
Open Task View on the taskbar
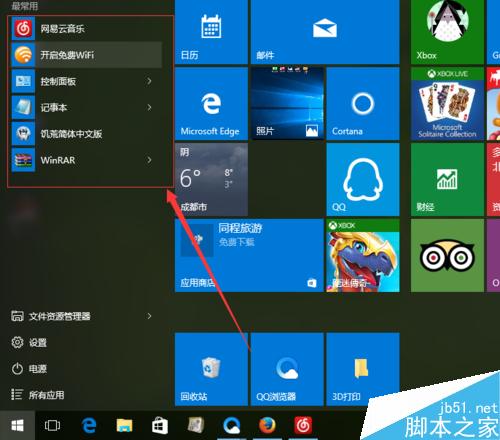pyautogui.click(x=52, y=425)
